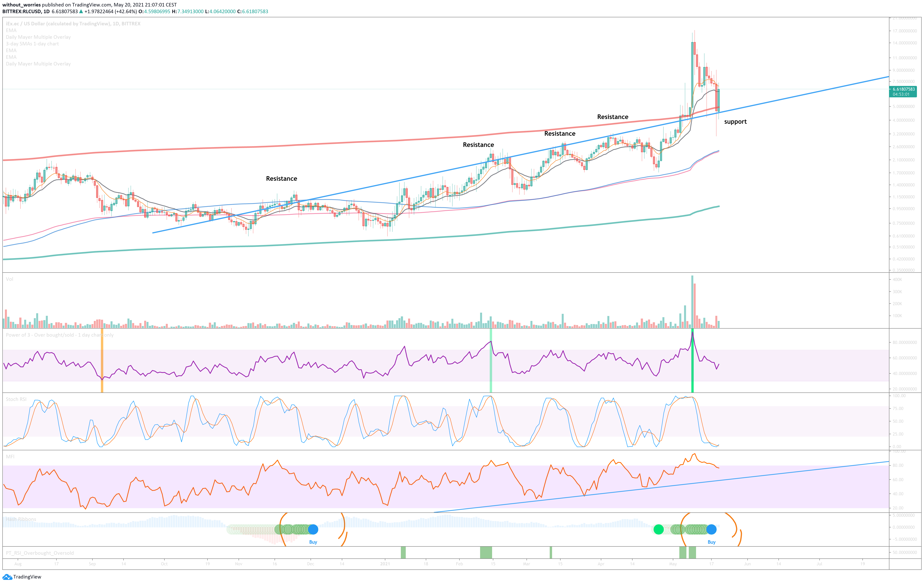Click the tallest volume bar in May
This screenshot has height=584, width=924.
(x=692, y=302)
